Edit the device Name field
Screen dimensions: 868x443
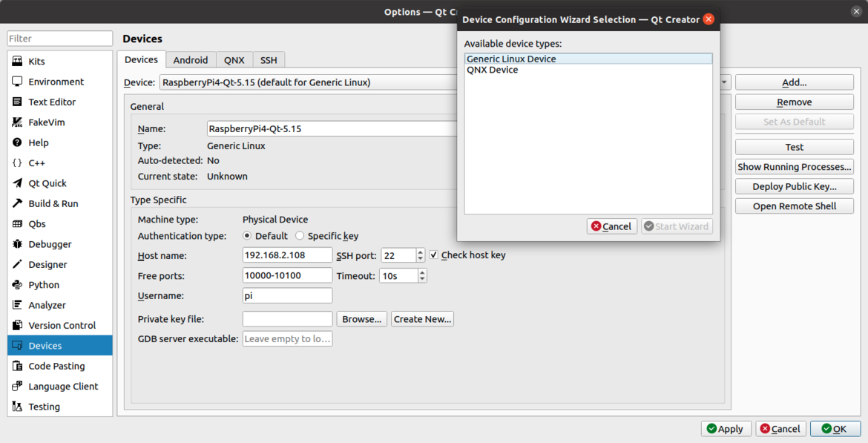tap(332, 128)
